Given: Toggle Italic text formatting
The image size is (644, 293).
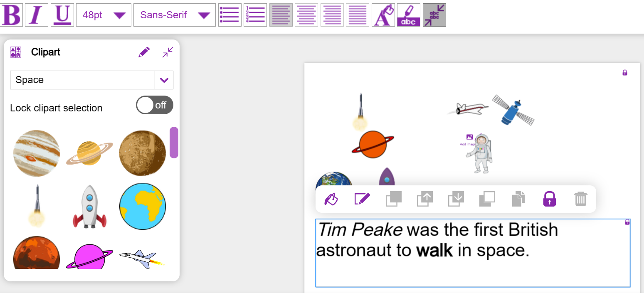Looking at the screenshot, I should 37,15.
